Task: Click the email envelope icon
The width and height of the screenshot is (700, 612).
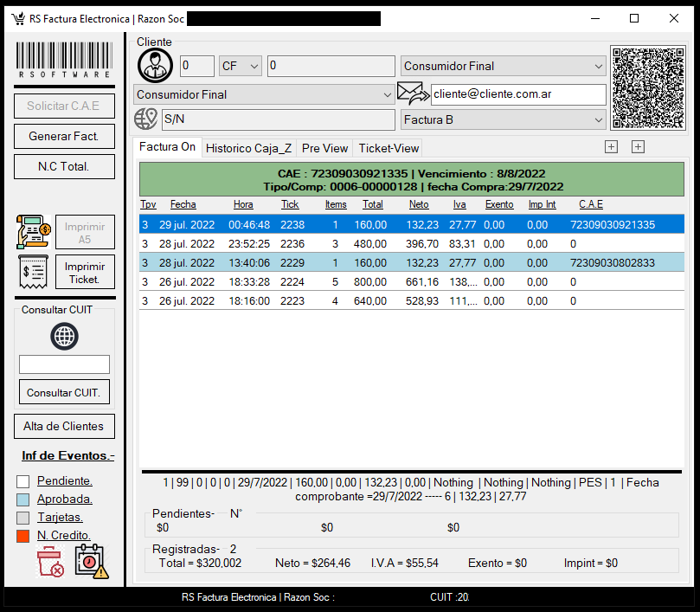Action: pyautogui.click(x=413, y=93)
